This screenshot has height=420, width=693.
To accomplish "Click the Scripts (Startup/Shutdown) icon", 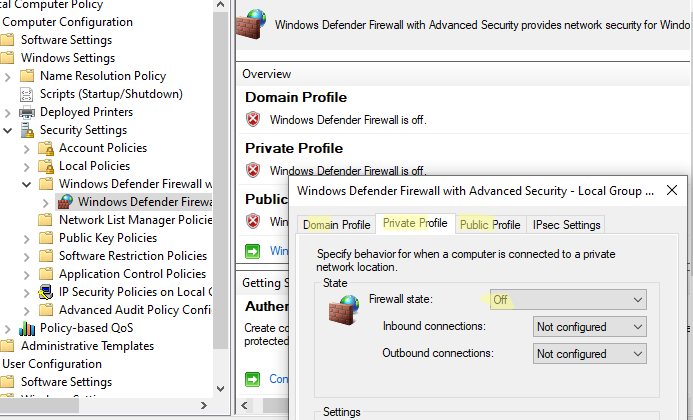I will pos(27,94).
